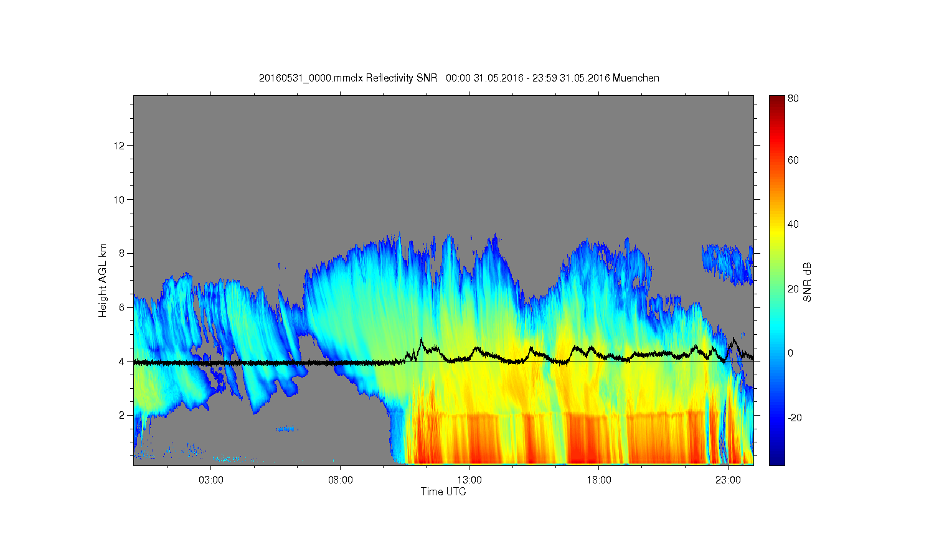The width and height of the screenshot is (934, 560).
Task: Click the filename "20160531_0000.mmclx" in the title
Action: click(x=311, y=78)
